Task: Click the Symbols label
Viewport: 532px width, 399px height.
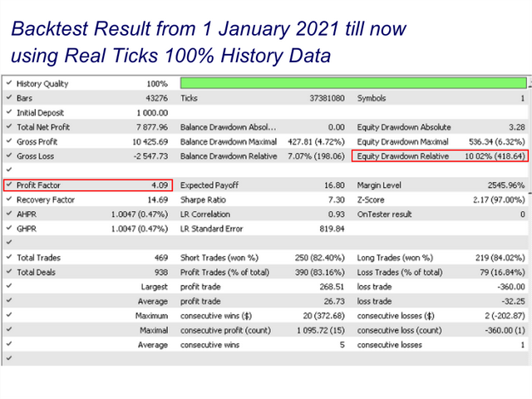Action: point(372,98)
